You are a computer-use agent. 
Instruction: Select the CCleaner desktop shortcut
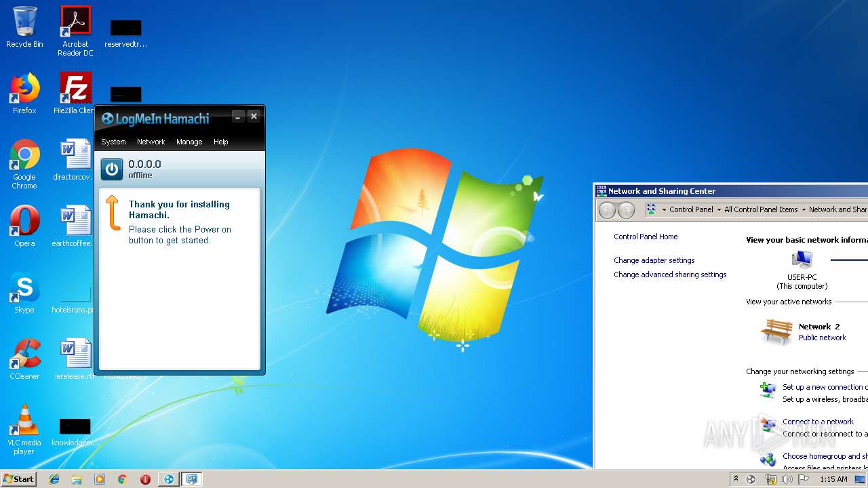tap(24, 359)
